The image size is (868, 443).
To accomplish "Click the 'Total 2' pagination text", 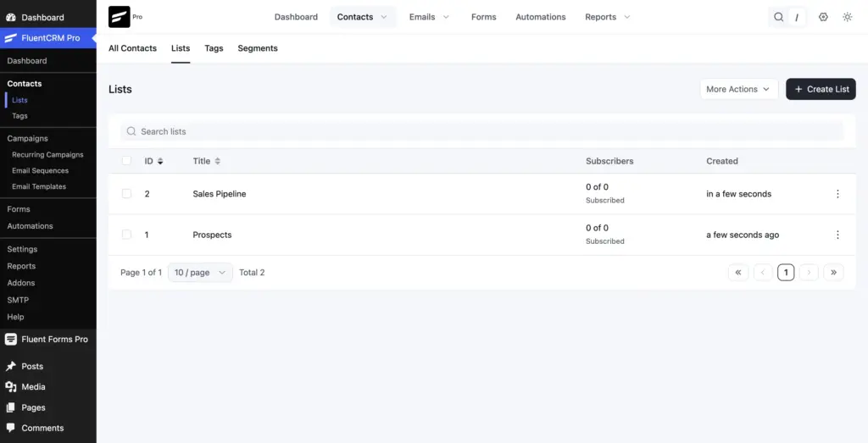I will tap(252, 272).
